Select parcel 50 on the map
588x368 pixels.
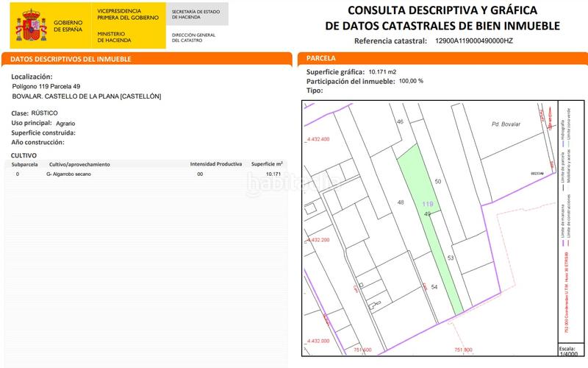(x=438, y=181)
